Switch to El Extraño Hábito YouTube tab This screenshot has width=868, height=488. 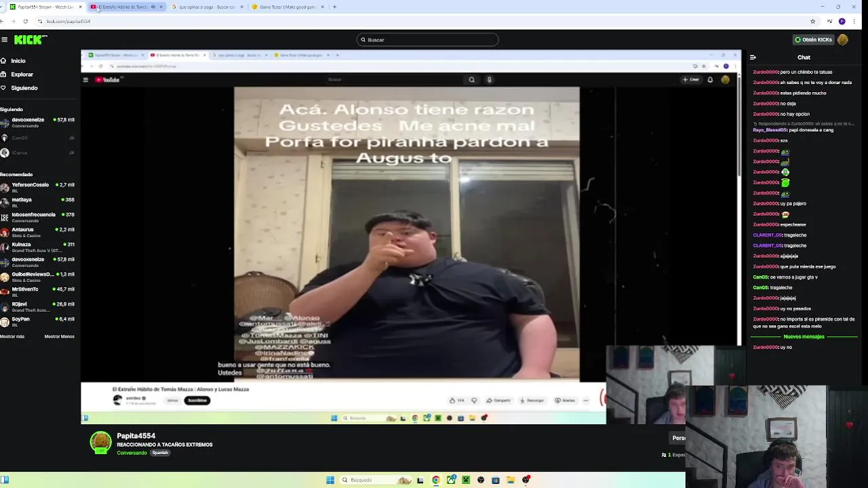122,7
